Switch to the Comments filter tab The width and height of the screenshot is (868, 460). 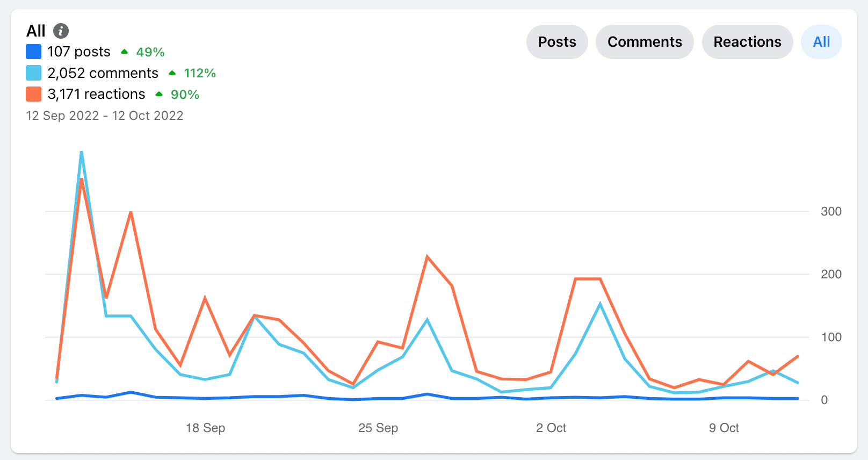[645, 42]
